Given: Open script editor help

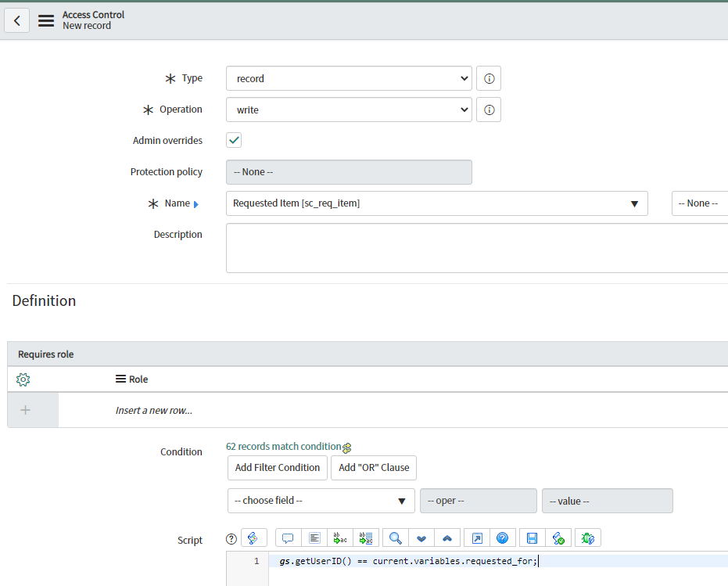Looking at the screenshot, I should (502, 538).
